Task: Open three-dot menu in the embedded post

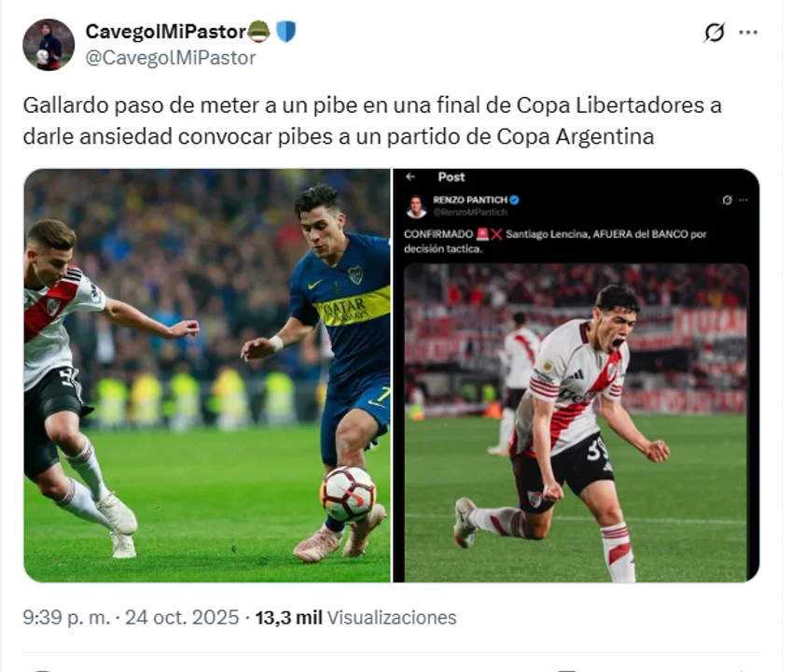Action: coord(743,200)
